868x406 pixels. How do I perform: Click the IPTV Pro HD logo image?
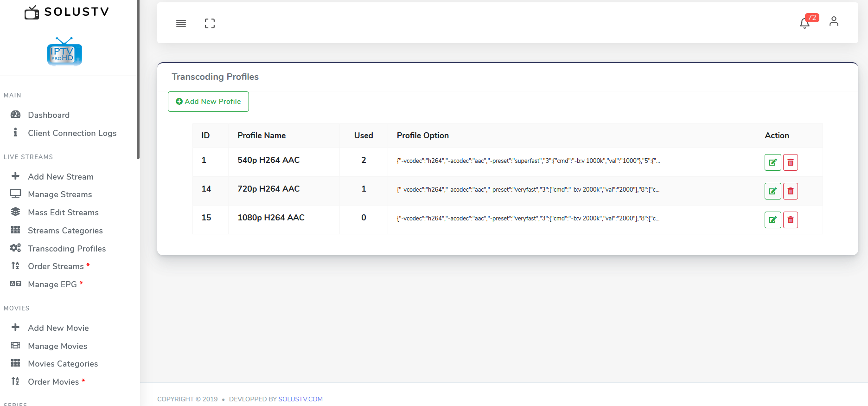(x=64, y=52)
